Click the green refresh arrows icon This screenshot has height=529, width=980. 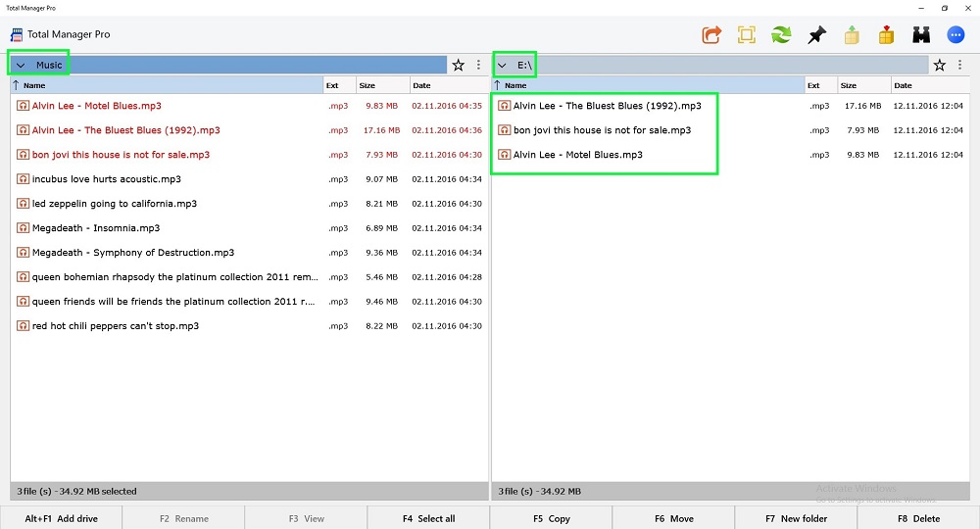(781, 35)
